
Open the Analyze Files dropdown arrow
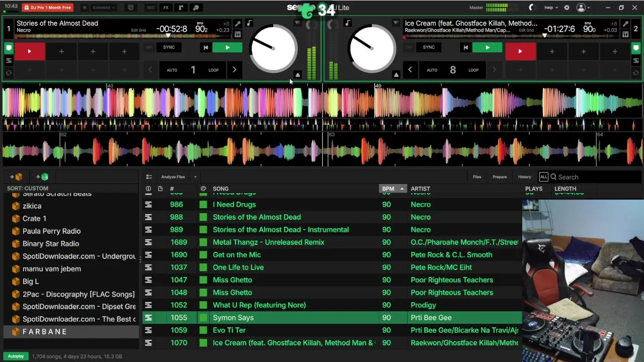click(x=195, y=177)
